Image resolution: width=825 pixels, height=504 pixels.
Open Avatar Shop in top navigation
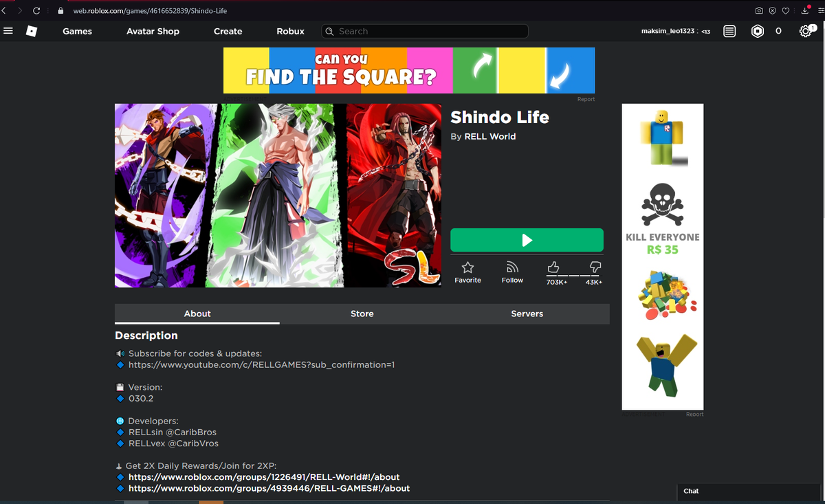tap(153, 31)
